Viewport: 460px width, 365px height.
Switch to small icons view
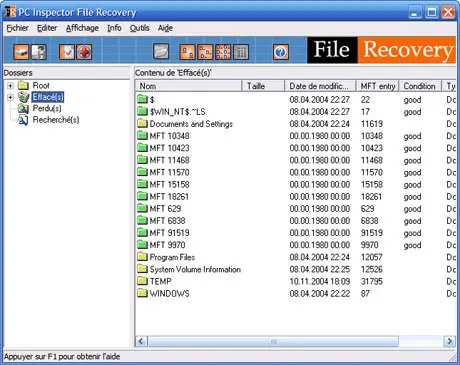205,52
